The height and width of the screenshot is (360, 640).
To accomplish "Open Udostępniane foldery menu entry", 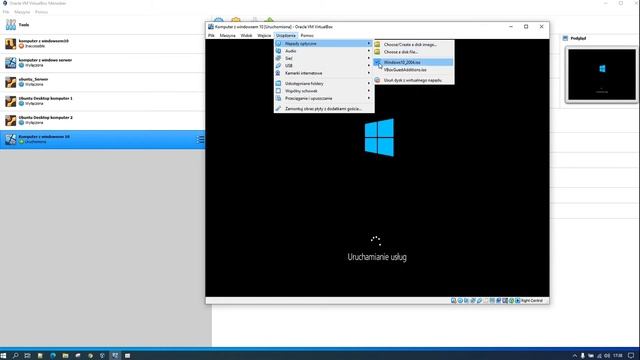I will pos(324,83).
